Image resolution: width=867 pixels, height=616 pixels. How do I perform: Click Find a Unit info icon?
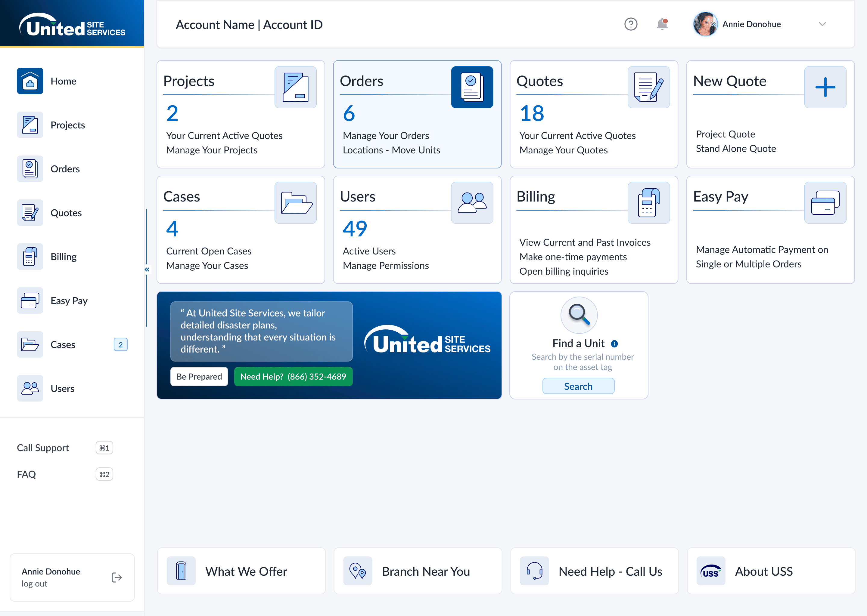(614, 344)
